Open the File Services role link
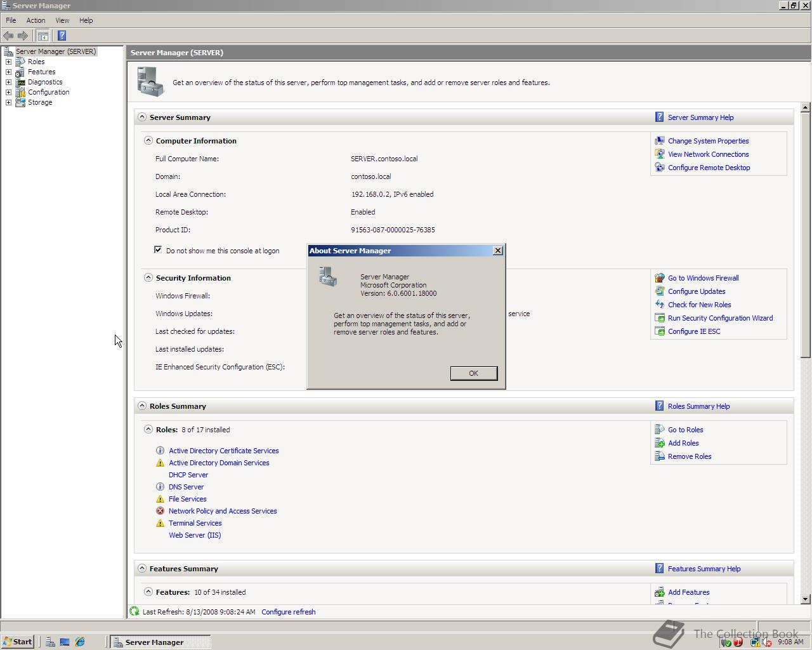Image resolution: width=812 pixels, height=650 pixels. pyautogui.click(x=188, y=499)
